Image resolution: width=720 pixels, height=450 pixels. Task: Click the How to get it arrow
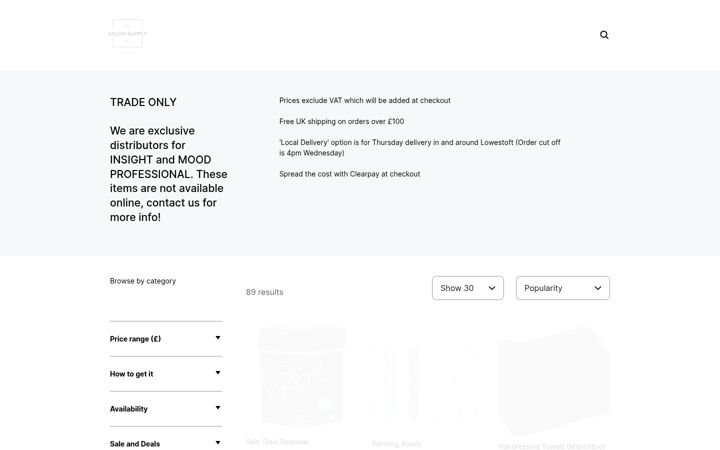(x=218, y=373)
